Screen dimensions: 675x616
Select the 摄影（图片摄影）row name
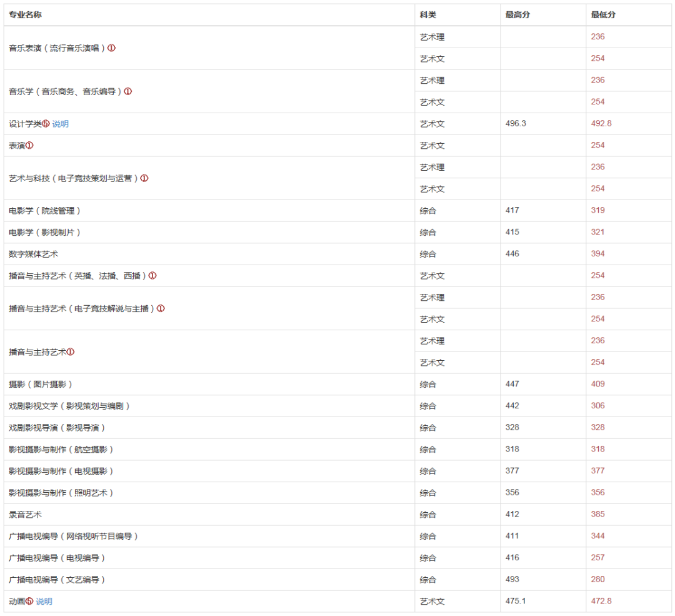pos(41,384)
